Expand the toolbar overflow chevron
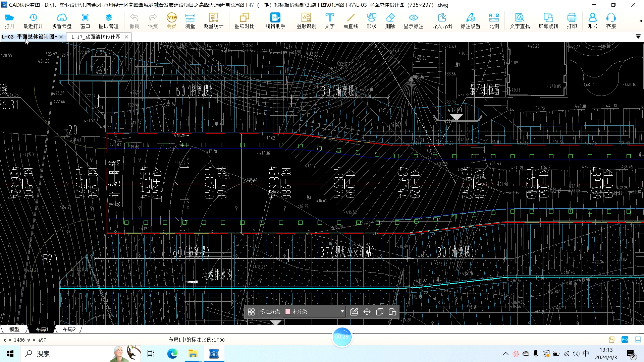This screenshot has width=644, height=362. coord(641,21)
